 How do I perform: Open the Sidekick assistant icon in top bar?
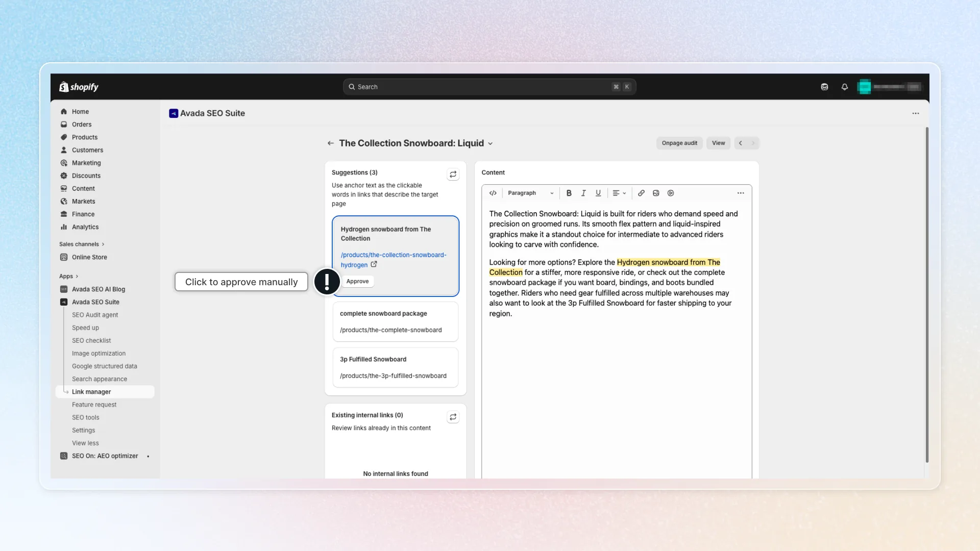tap(824, 87)
